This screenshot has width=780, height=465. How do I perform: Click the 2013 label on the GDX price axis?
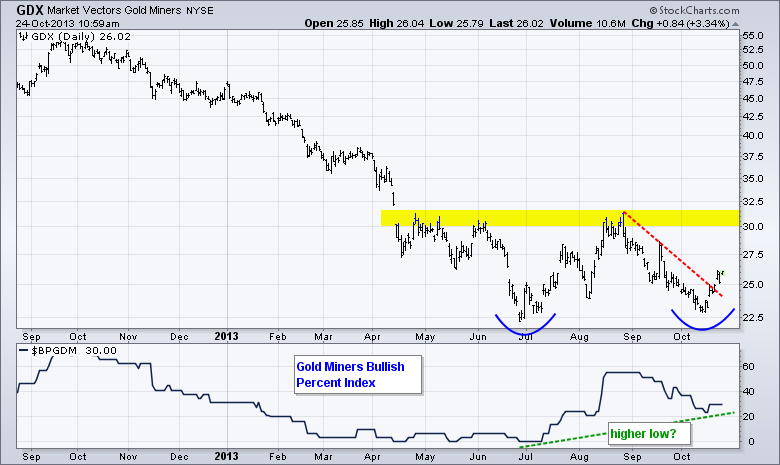coord(226,336)
